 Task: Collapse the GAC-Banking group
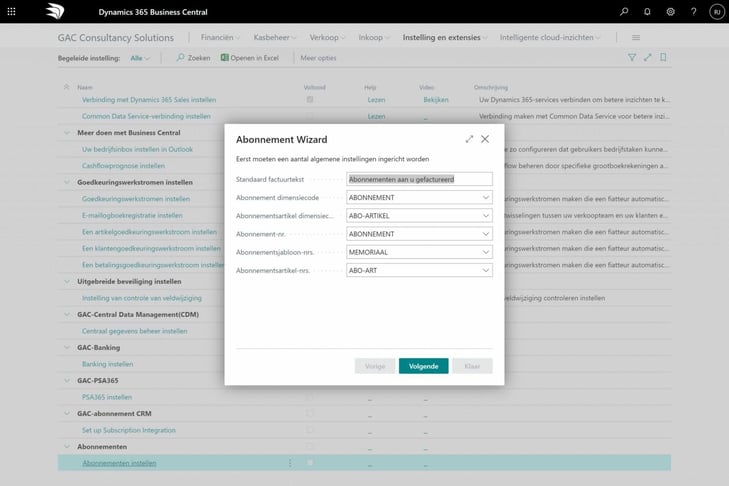[x=66, y=347]
